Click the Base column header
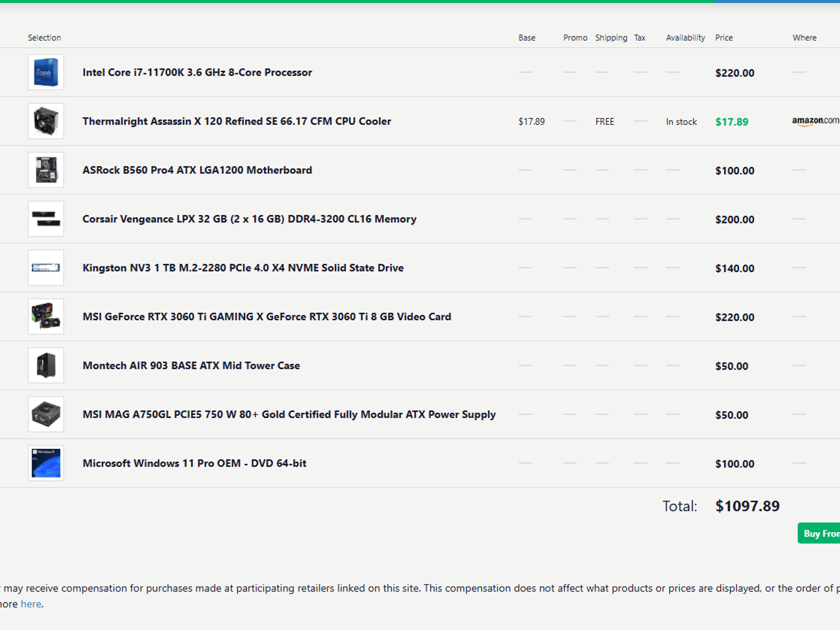This screenshot has height=630, width=840. click(527, 38)
